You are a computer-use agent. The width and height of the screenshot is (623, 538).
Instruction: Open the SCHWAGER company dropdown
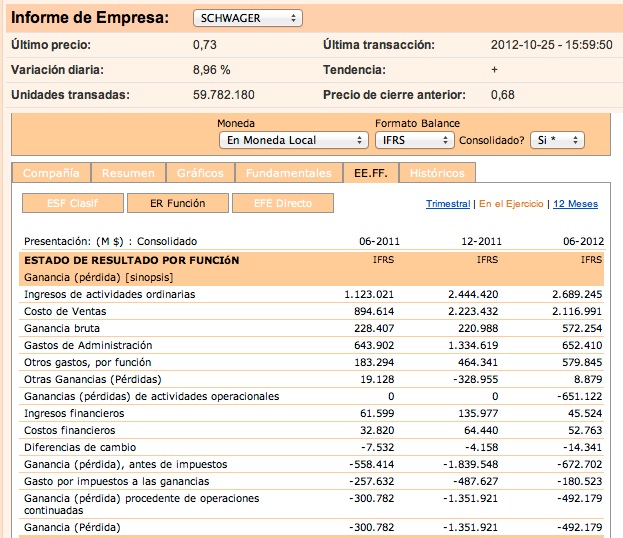click(248, 18)
